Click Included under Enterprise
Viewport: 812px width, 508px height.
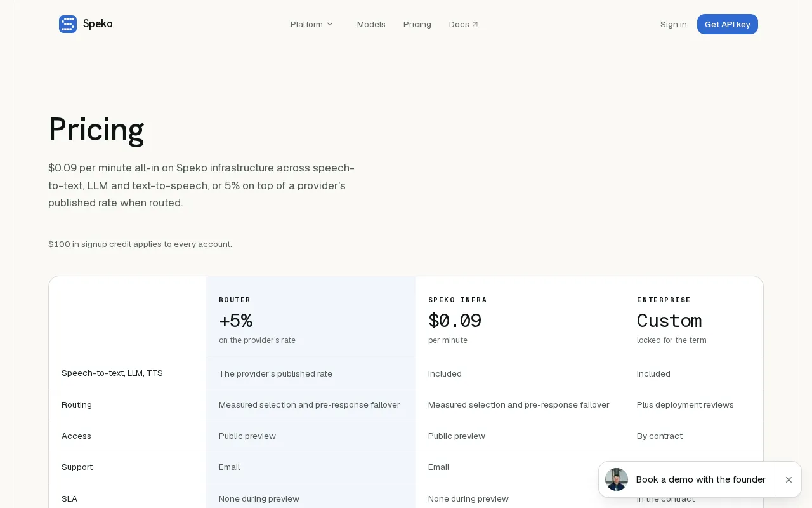653,373
